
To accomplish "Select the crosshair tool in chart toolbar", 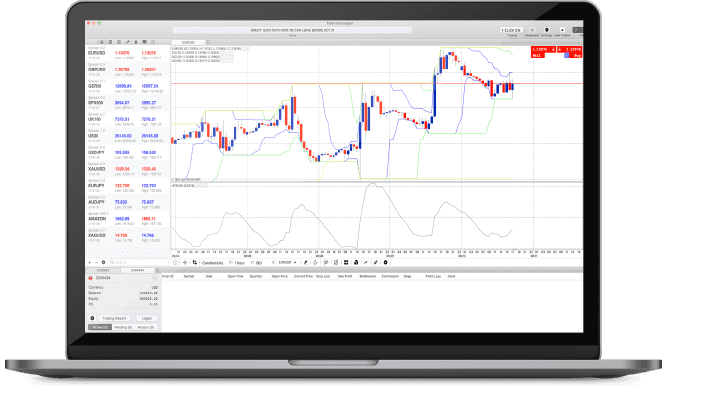I will (x=185, y=263).
